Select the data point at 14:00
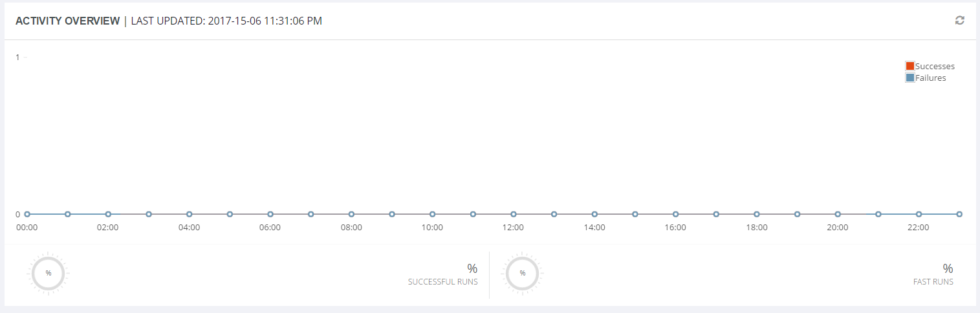The image size is (980, 313). [594, 214]
